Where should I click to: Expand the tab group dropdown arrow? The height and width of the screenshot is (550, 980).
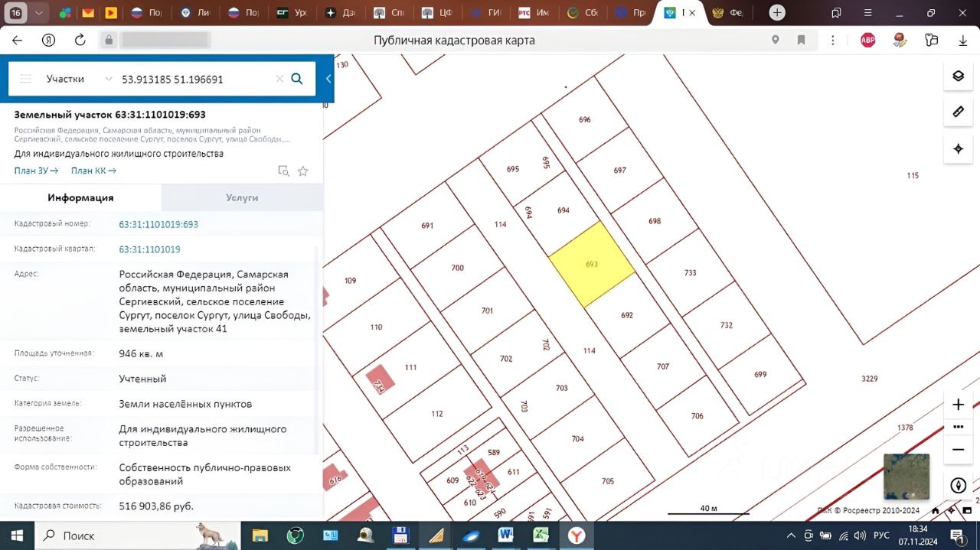pyautogui.click(x=38, y=13)
